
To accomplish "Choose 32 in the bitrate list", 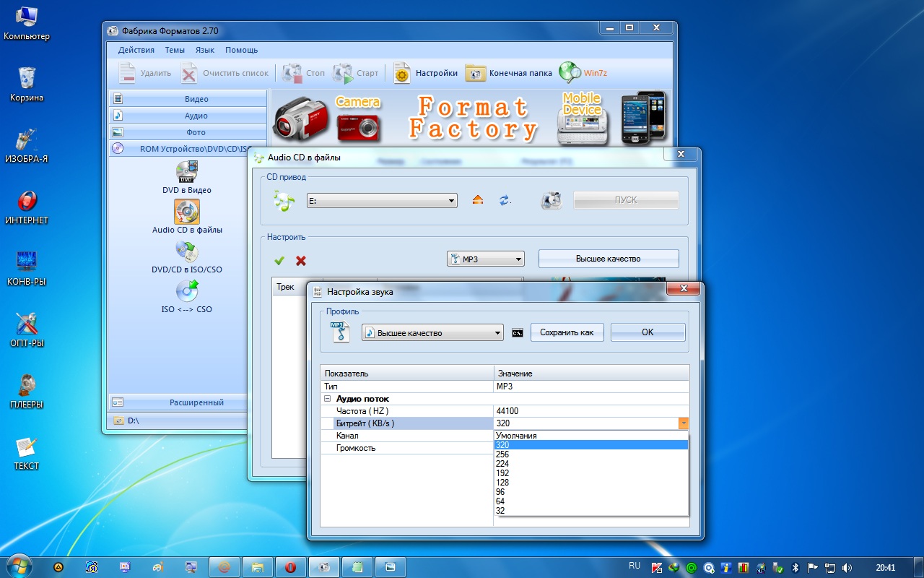I will click(591, 511).
